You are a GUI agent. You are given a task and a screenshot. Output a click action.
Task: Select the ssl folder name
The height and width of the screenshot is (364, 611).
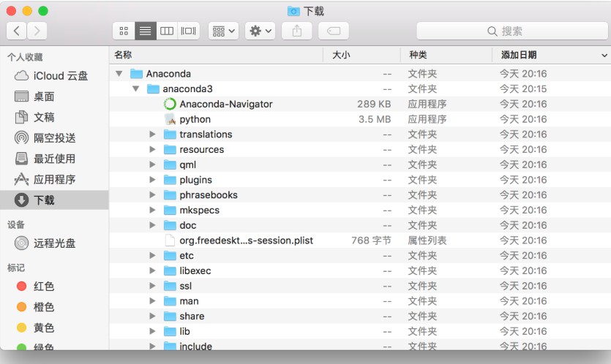[x=185, y=286]
